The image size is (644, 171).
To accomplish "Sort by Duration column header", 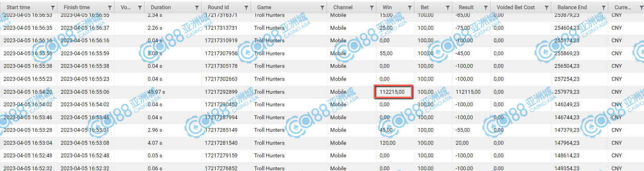I will tap(161, 7).
